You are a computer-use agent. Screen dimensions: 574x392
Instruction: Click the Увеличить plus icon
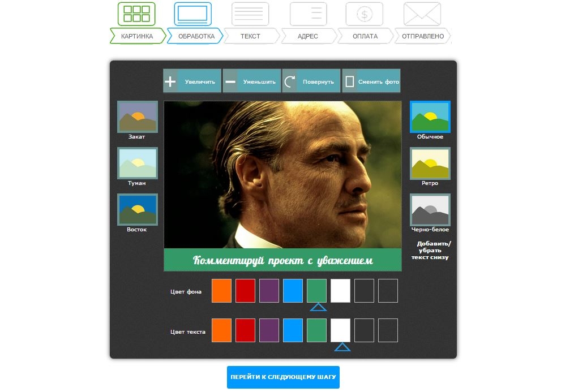coord(170,81)
